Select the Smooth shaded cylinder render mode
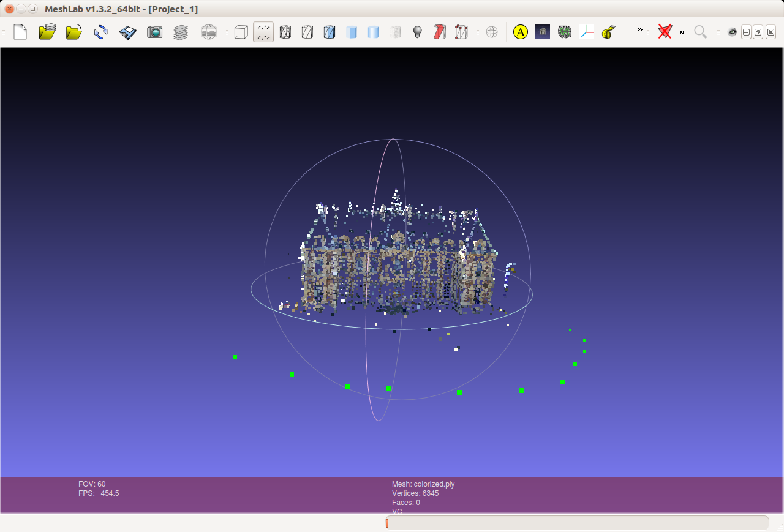This screenshot has height=532, width=784. coord(374,32)
